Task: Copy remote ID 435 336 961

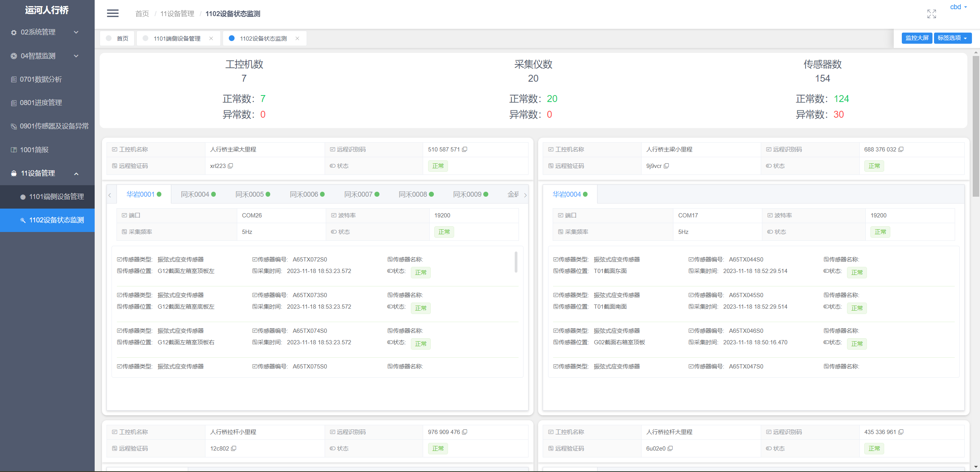Action: coord(901,432)
